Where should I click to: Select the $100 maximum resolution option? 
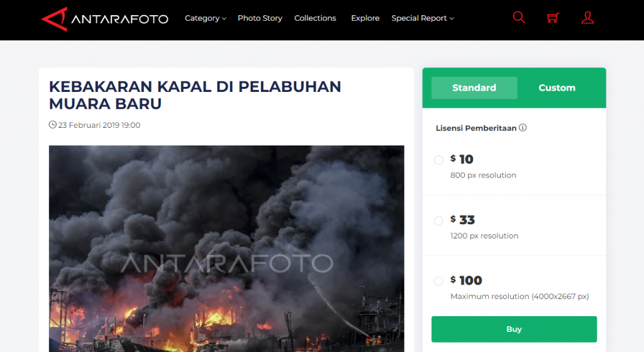point(438,281)
